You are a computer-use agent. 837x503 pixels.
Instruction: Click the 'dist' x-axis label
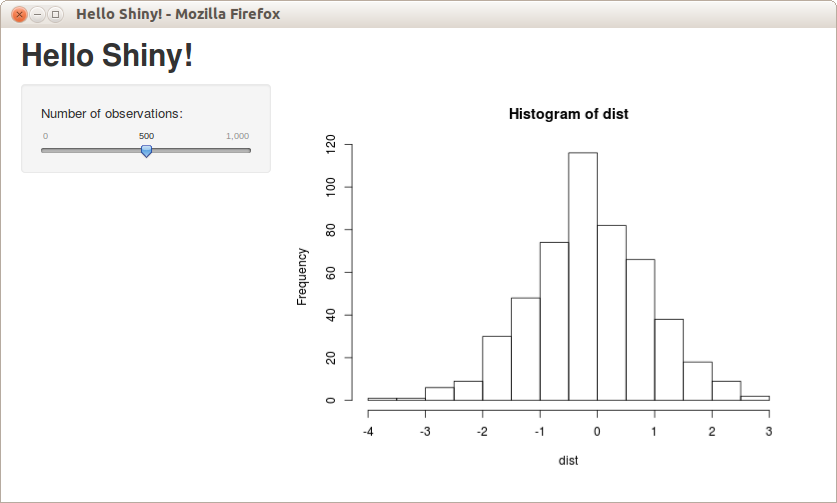568,461
